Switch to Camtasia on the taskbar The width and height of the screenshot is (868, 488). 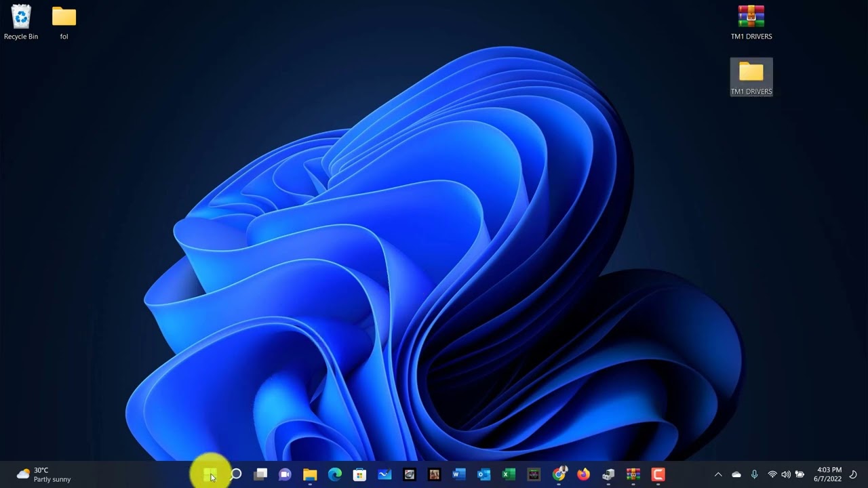coord(658,474)
